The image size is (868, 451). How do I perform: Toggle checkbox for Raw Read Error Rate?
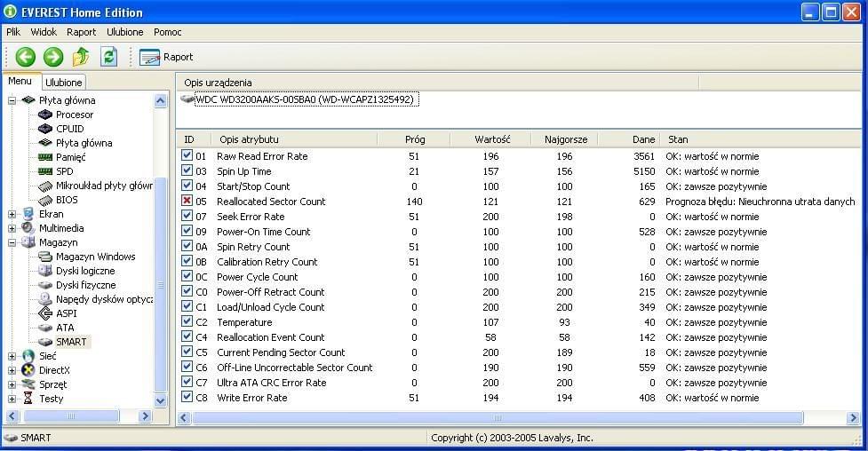[187, 155]
